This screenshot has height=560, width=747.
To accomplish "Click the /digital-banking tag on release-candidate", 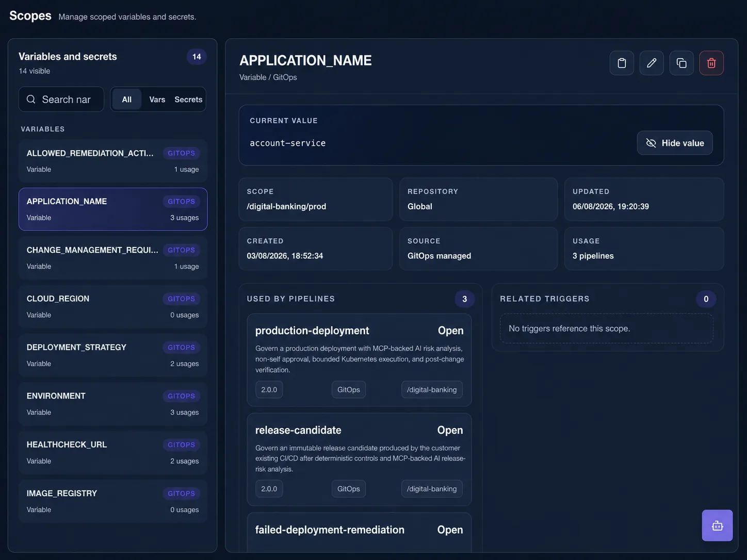I will (x=432, y=489).
